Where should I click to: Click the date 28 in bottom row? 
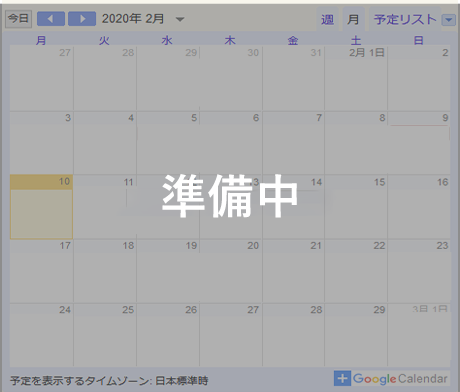316,310
